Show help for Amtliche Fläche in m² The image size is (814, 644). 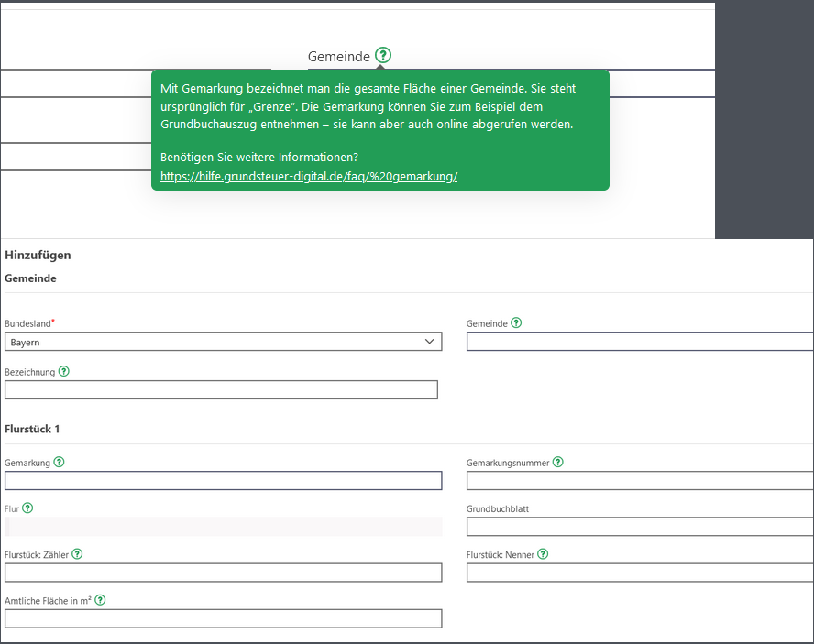click(x=100, y=600)
